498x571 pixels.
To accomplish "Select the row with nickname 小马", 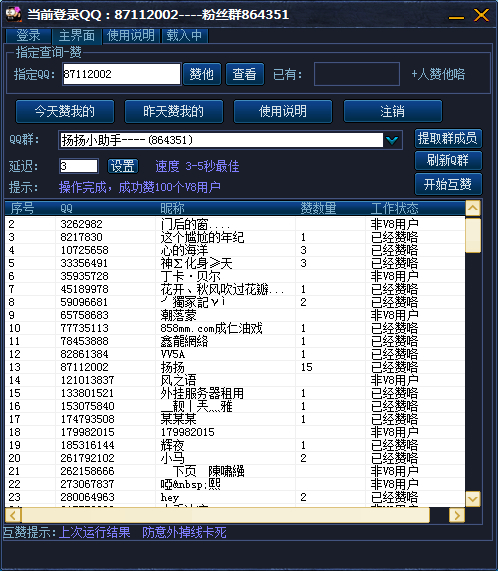I will coord(235,458).
